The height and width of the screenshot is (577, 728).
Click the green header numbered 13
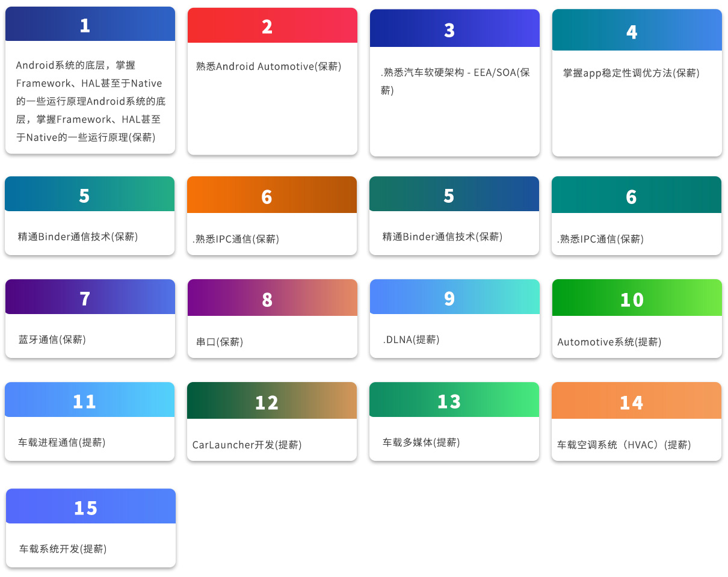point(454,400)
